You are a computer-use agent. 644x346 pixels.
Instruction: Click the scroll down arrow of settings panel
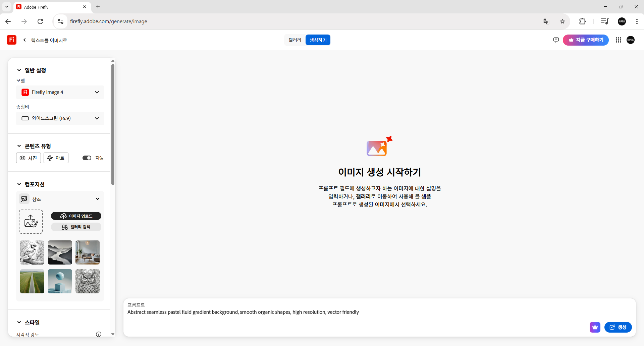click(113, 334)
